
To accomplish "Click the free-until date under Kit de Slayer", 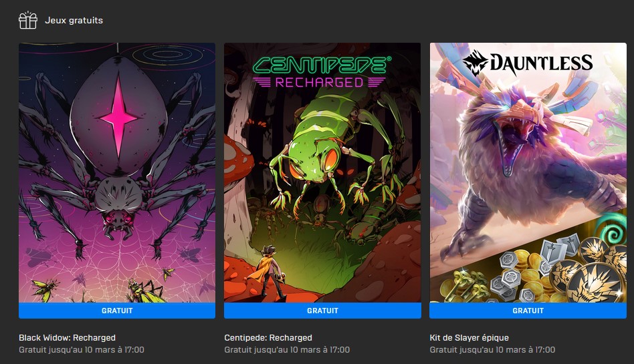I will (492, 349).
